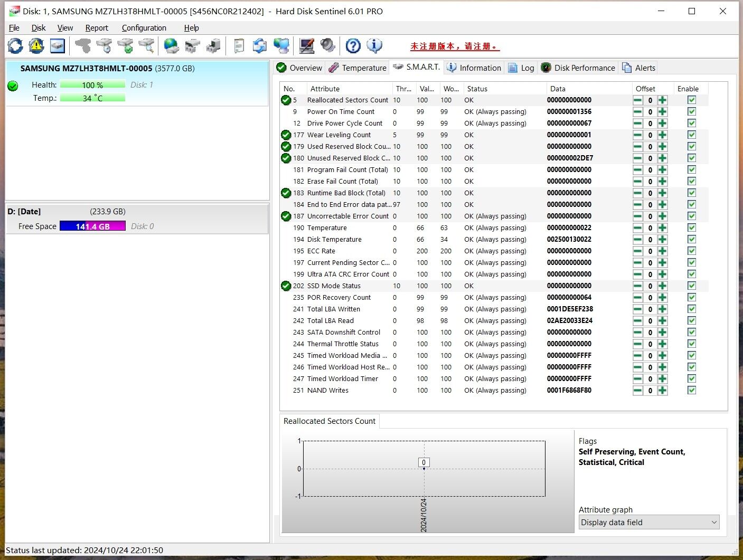Uncheck Enable for Power On Time Count
This screenshot has width=743, height=560.
coord(692,111)
